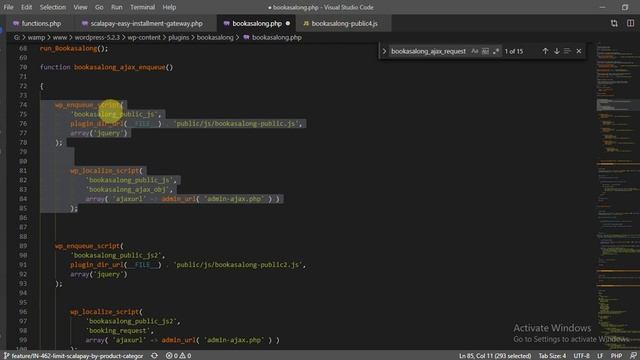This screenshot has width=640, height=360.
Task: Click JS file icon on bookasalong-public4.js tab
Action: pyautogui.click(x=306, y=24)
